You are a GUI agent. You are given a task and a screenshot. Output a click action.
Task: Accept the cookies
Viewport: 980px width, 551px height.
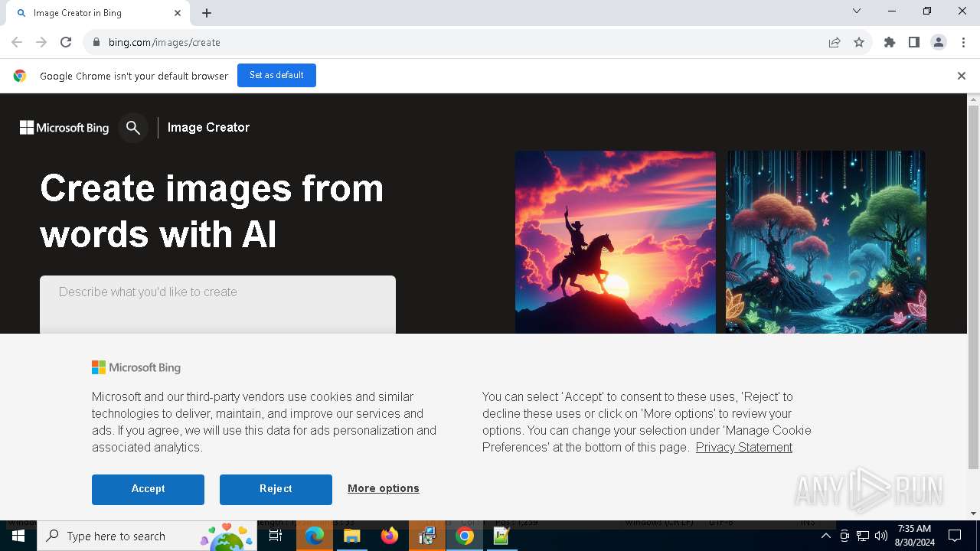point(148,489)
